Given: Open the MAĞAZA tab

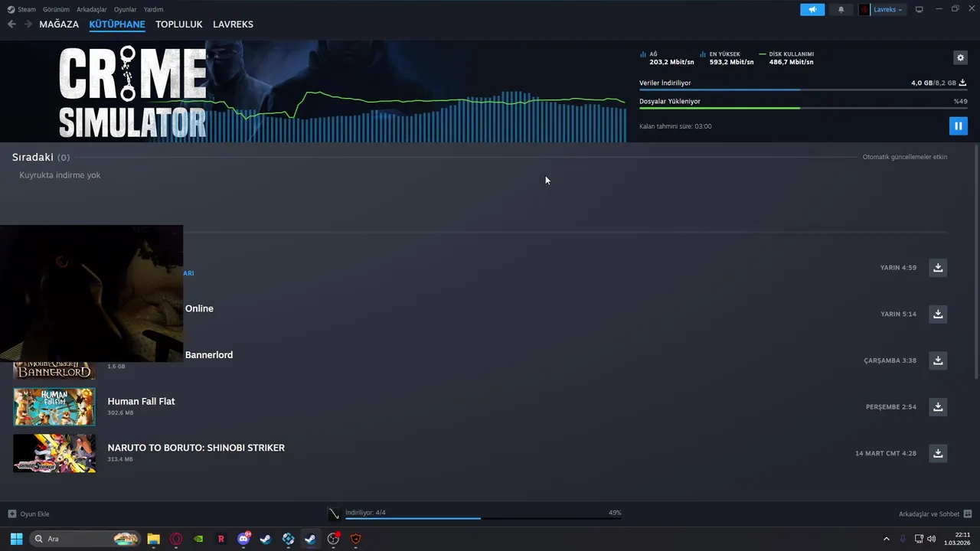Looking at the screenshot, I should tap(59, 24).
